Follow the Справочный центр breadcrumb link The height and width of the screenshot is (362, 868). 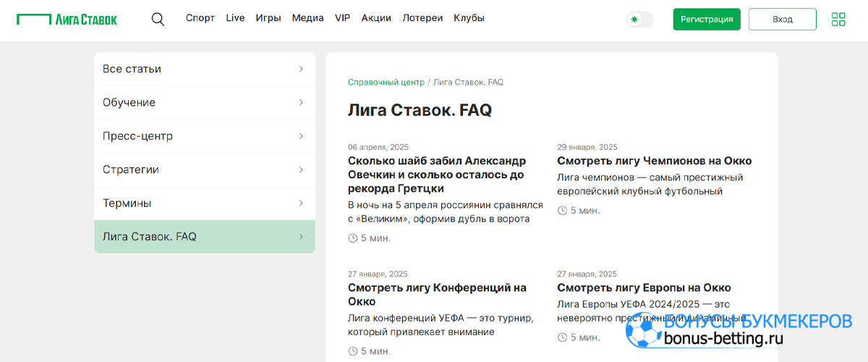pos(386,83)
